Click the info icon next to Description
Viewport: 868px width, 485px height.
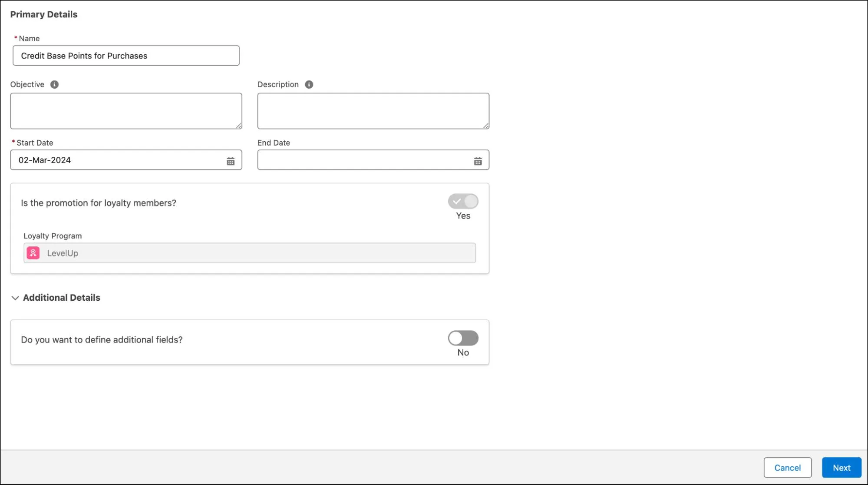coord(309,84)
